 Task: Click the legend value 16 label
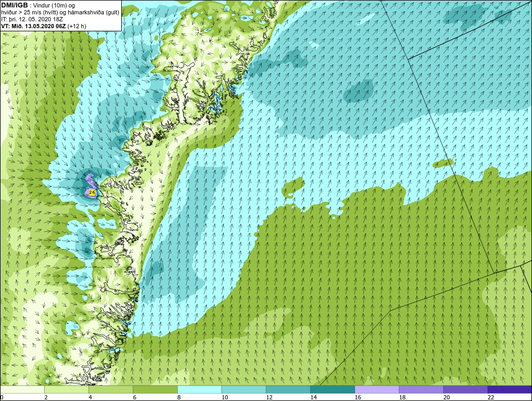click(x=358, y=397)
